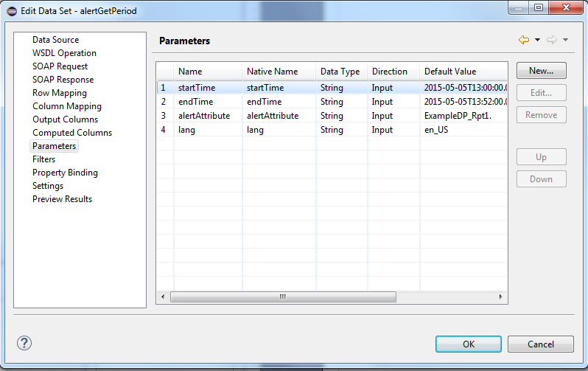Click the help question mark icon
Screen dimensions: 588x371
[24, 343]
